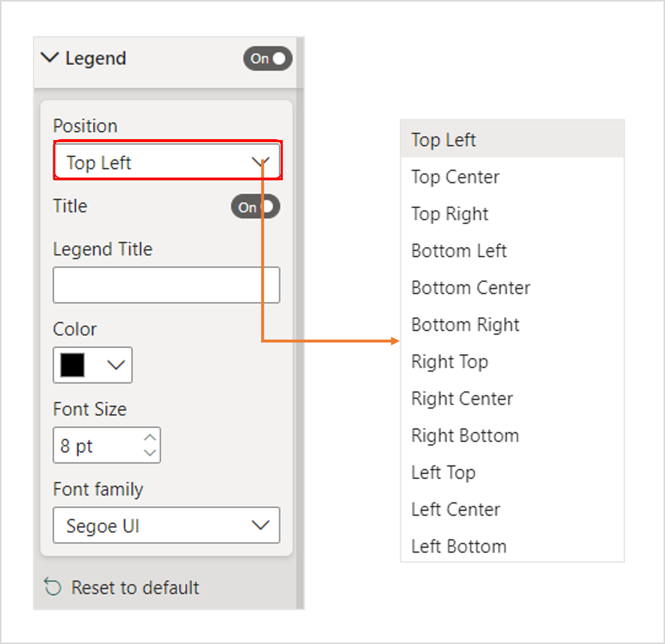Click the 8 pt Font Size field
This screenshot has height=644, width=665.
pos(98,446)
